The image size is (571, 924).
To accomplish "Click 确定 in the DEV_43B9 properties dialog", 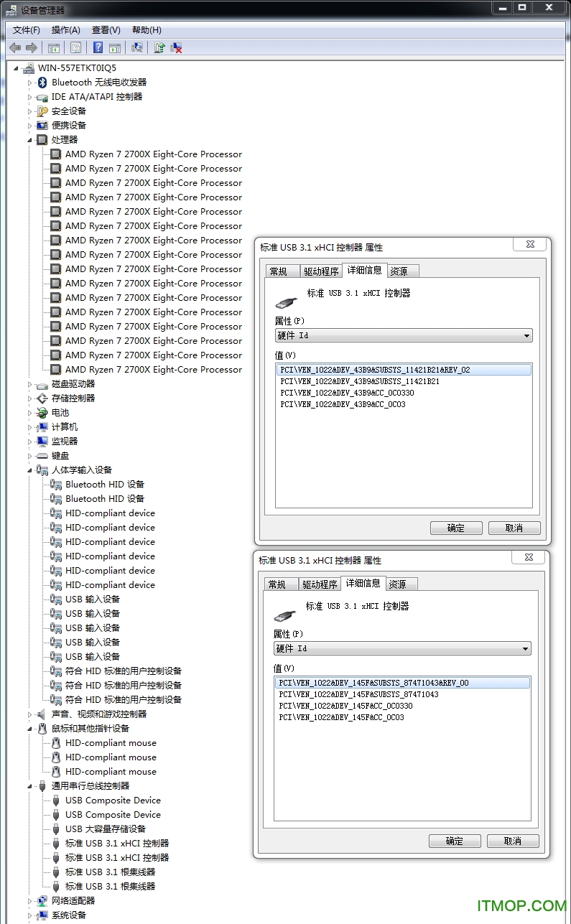I will coord(456,528).
